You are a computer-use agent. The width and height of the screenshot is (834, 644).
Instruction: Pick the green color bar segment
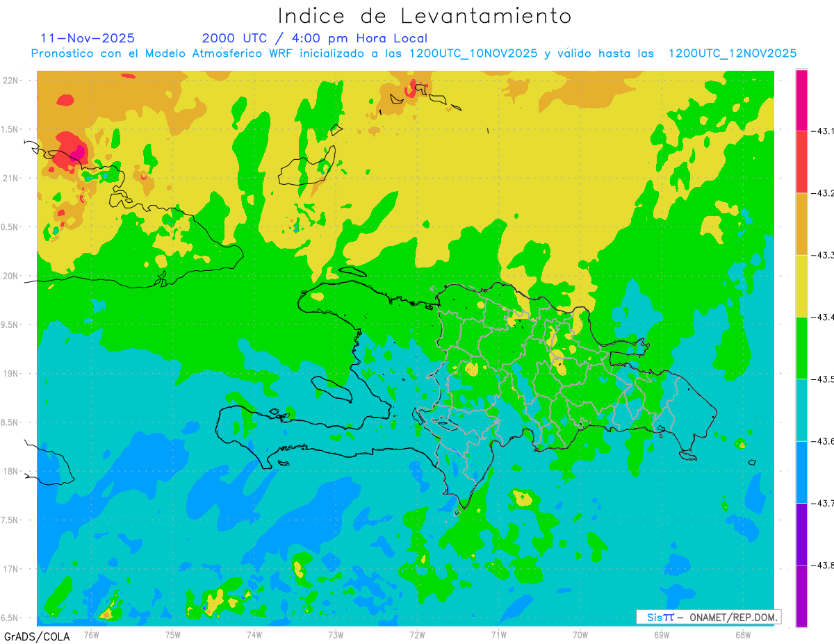(801, 347)
